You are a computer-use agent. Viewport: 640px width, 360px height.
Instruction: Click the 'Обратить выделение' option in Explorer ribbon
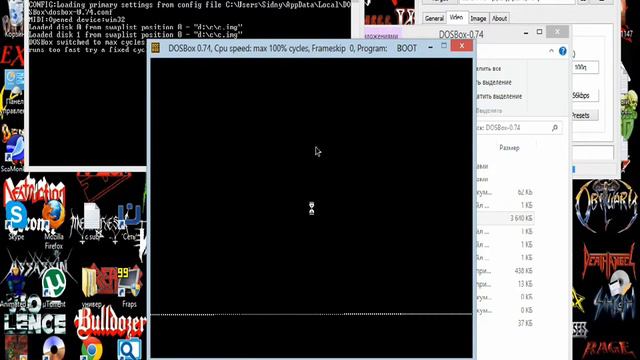point(499,96)
